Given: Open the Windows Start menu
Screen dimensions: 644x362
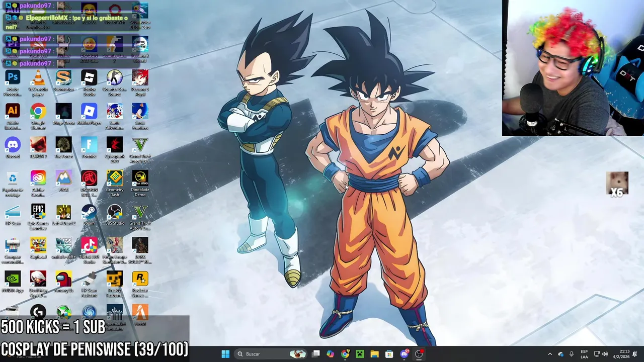Looking at the screenshot, I should coord(225,354).
